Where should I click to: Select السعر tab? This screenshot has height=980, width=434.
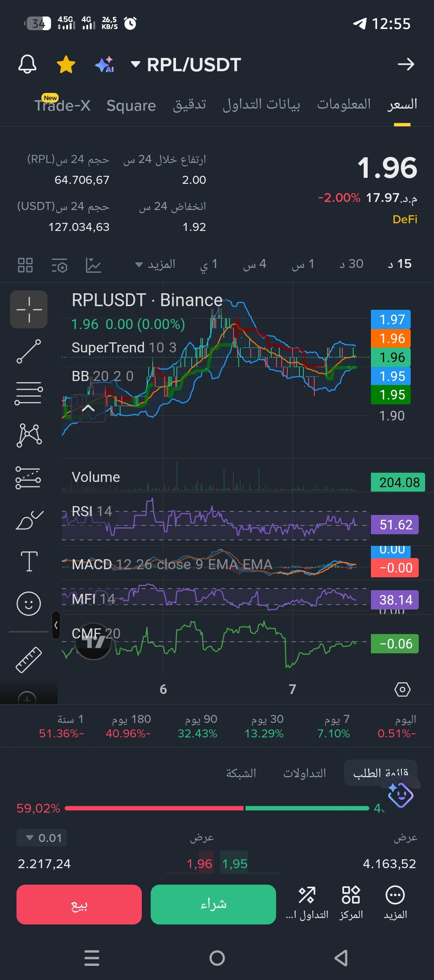(402, 105)
